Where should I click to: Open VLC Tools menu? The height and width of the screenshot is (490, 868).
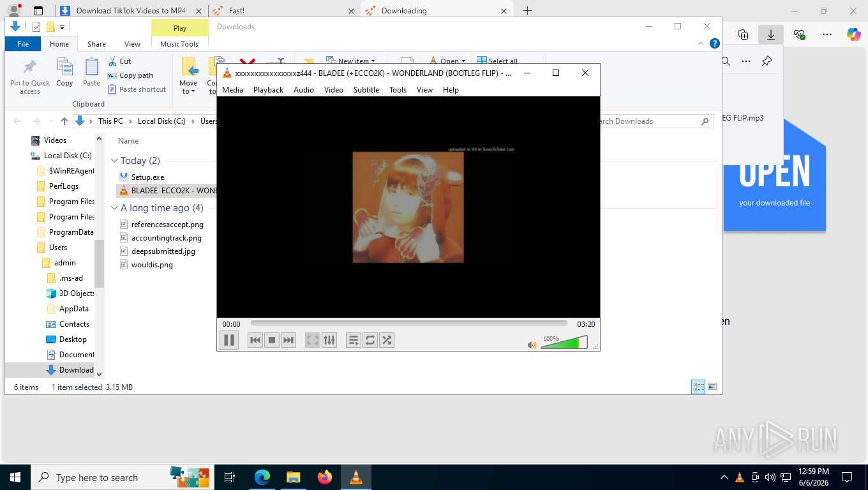[x=398, y=90]
